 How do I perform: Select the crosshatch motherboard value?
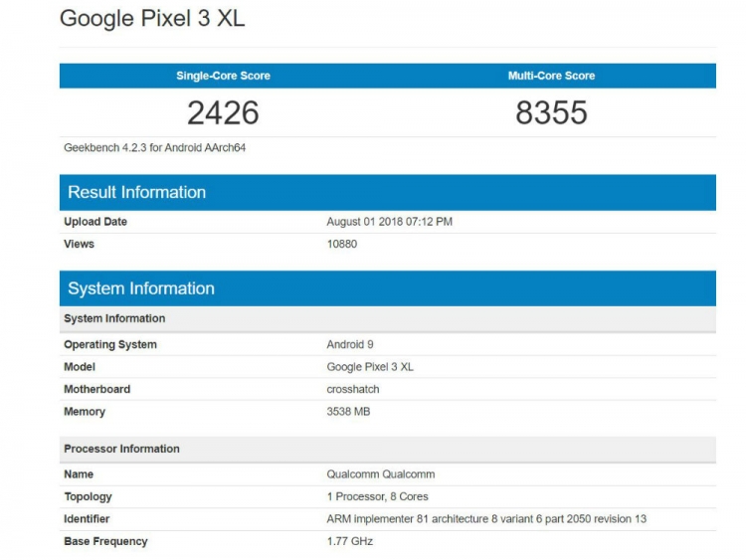352,389
